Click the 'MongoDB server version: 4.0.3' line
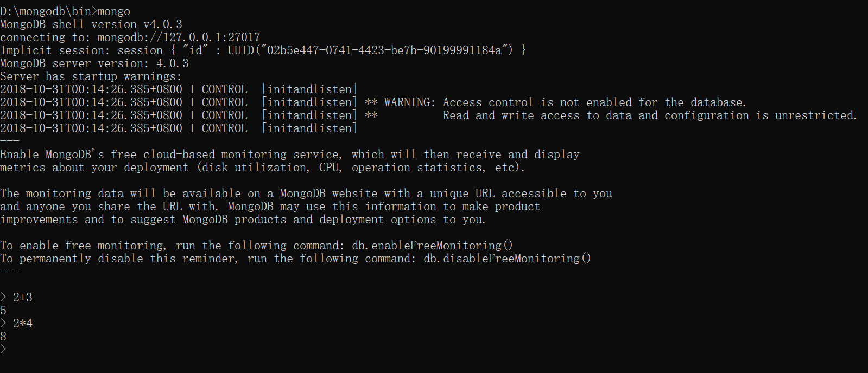 (x=94, y=63)
